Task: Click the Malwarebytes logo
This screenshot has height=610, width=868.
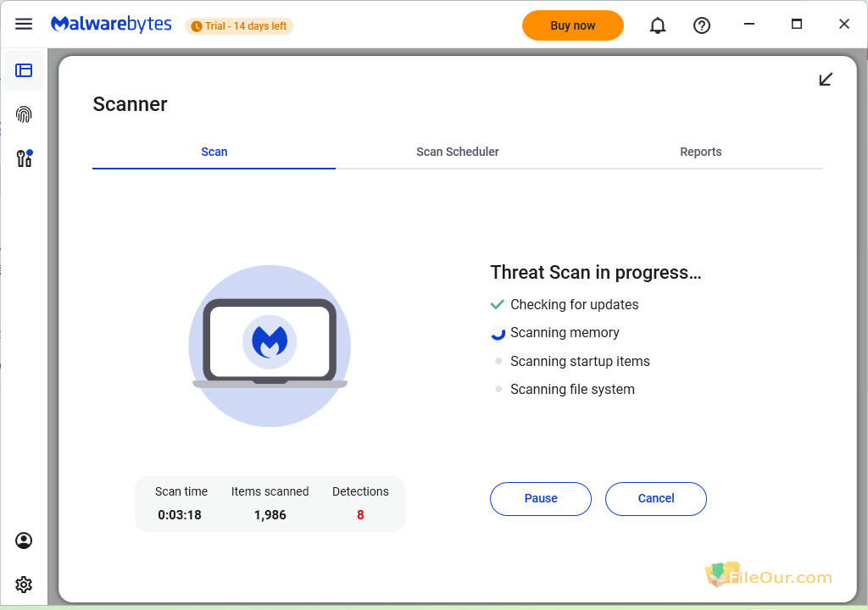Action: pos(111,24)
